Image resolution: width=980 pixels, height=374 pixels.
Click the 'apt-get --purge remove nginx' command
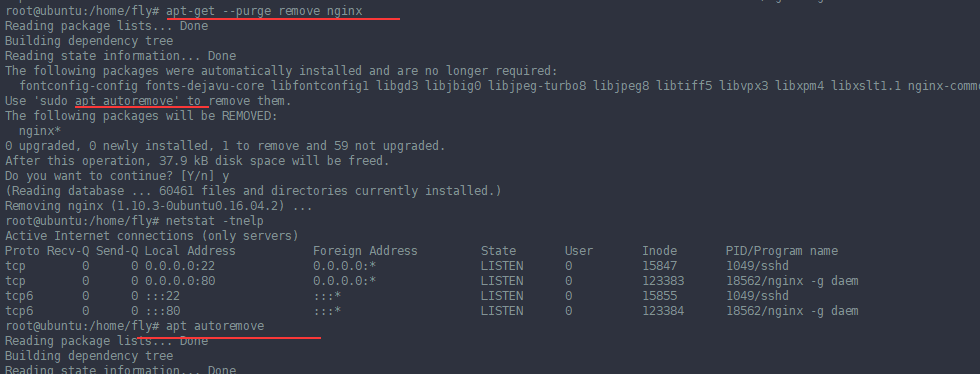point(264,11)
